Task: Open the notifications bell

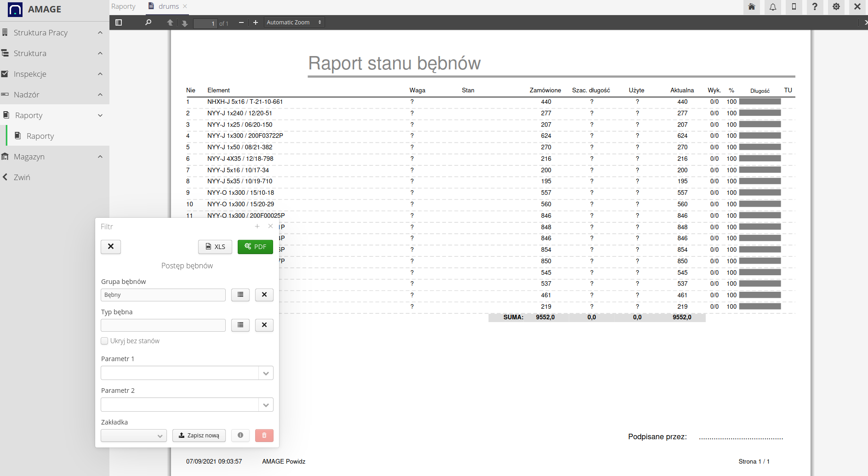Action: click(773, 7)
